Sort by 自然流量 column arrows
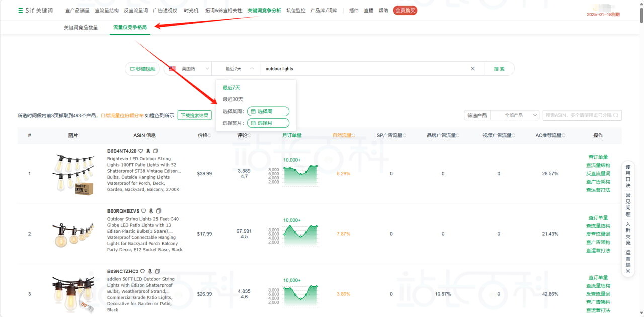The height and width of the screenshot is (317, 644). [353, 135]
